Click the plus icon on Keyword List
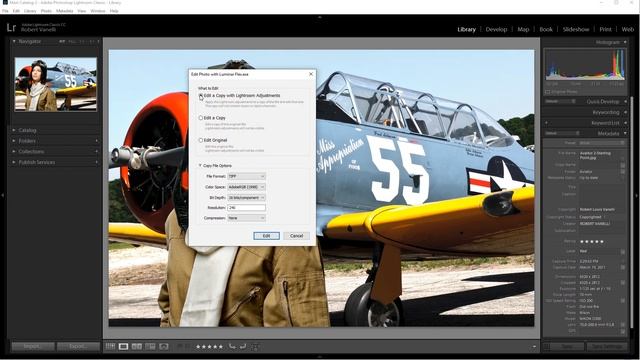The height and width of the screenshot is (360, 640). [x=546, y=123]
